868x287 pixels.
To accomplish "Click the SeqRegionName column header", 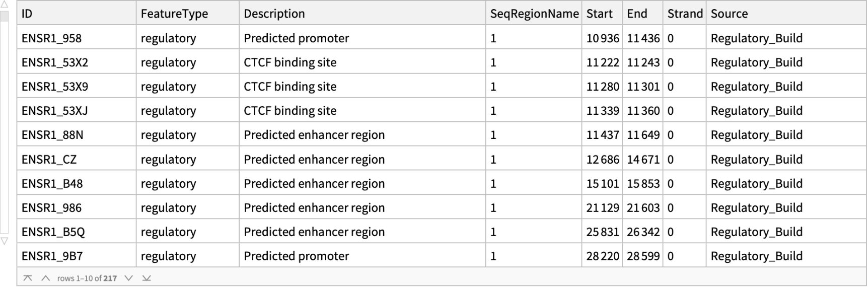I will tap(534, 14).
